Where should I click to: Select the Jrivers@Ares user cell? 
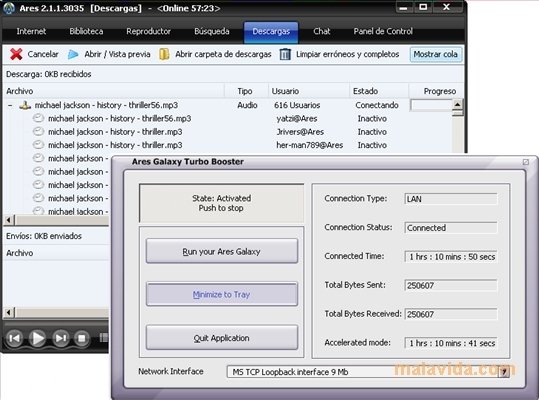click(x=300, y=132)
